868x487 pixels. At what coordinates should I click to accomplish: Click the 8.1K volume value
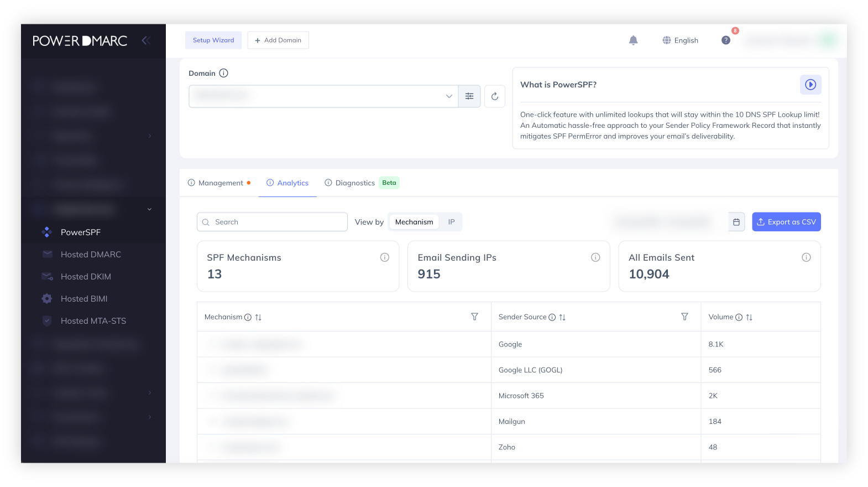click(716, 344)
